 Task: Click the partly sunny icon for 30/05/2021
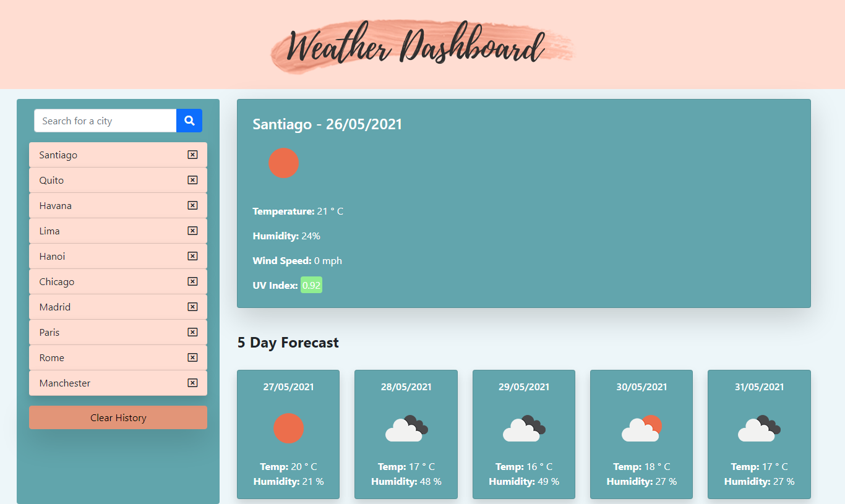click(641, 428)
